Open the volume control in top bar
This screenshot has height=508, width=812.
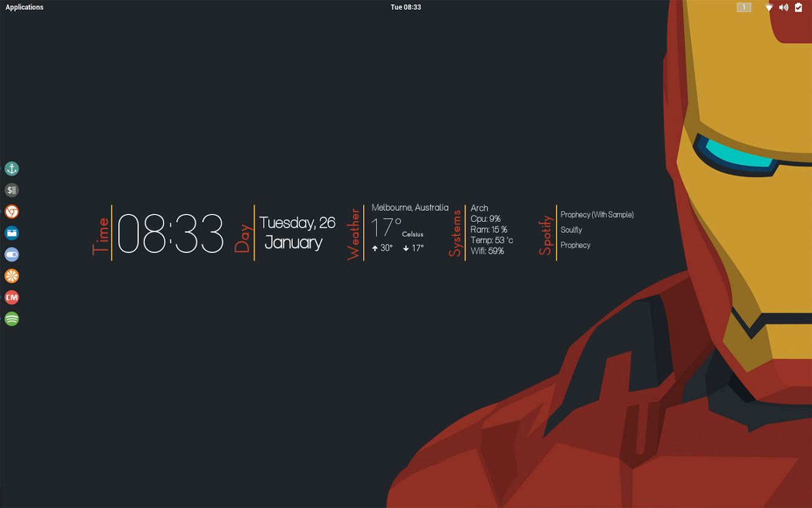(x=784, y=7)
